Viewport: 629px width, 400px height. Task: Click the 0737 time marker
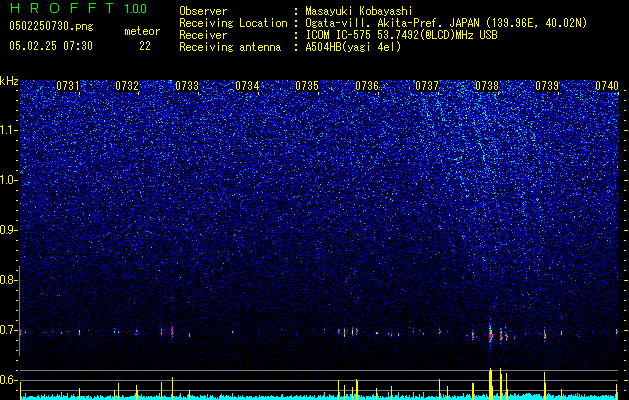click(427, 86)
